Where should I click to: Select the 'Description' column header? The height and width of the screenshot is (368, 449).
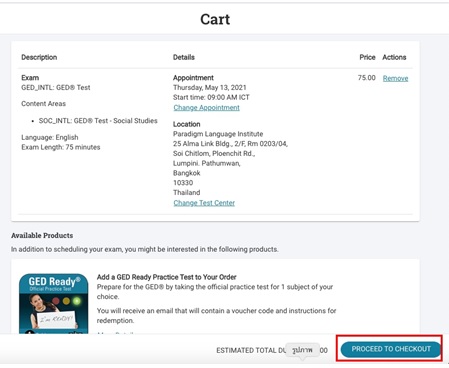coord(39,57)
